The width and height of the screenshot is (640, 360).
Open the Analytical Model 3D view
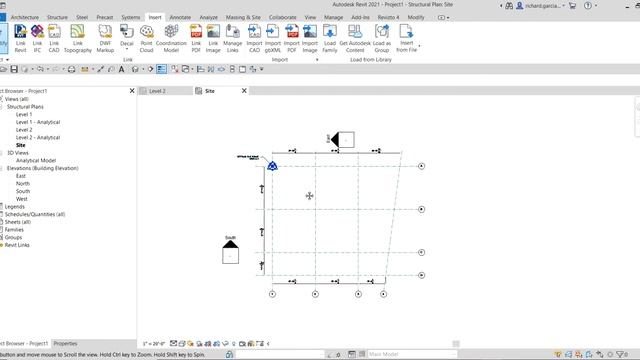(x=36, y=160)
